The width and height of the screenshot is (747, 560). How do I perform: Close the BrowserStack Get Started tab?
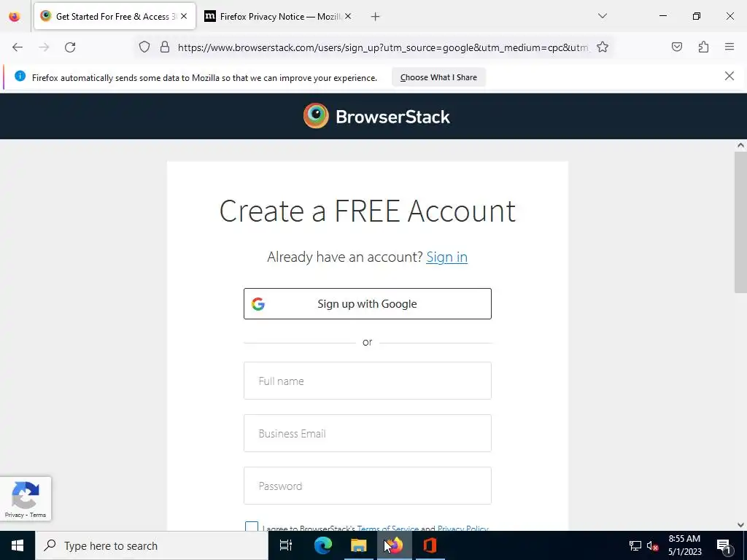(x=184, y=16)
